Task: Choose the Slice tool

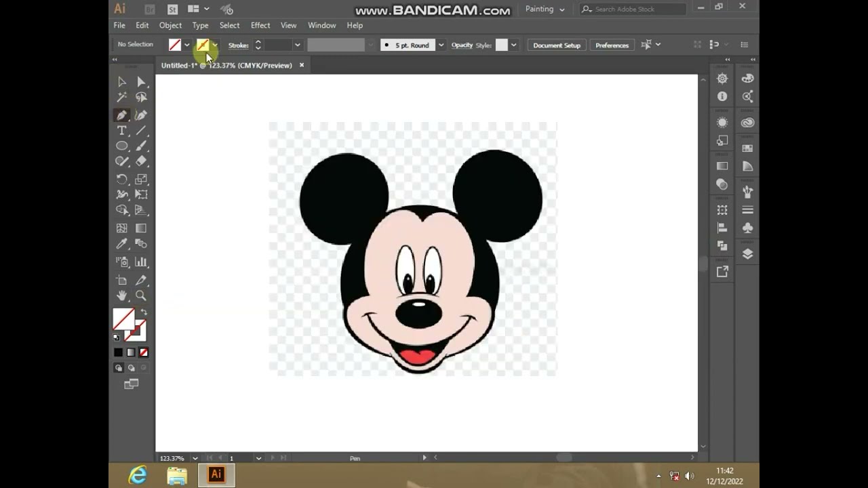Action: coord(141,280)
